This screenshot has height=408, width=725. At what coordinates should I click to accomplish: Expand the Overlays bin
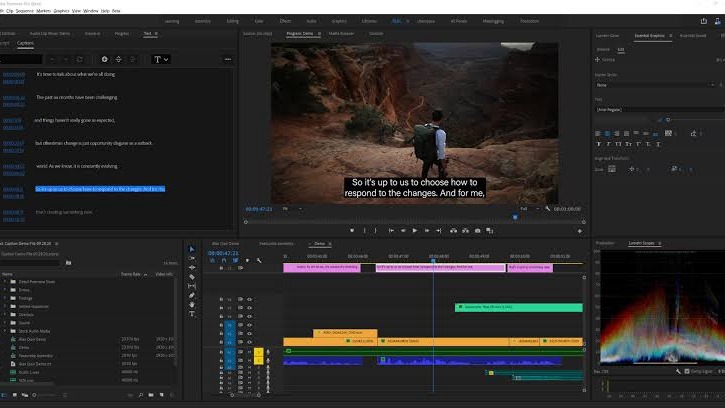(5, 315)
